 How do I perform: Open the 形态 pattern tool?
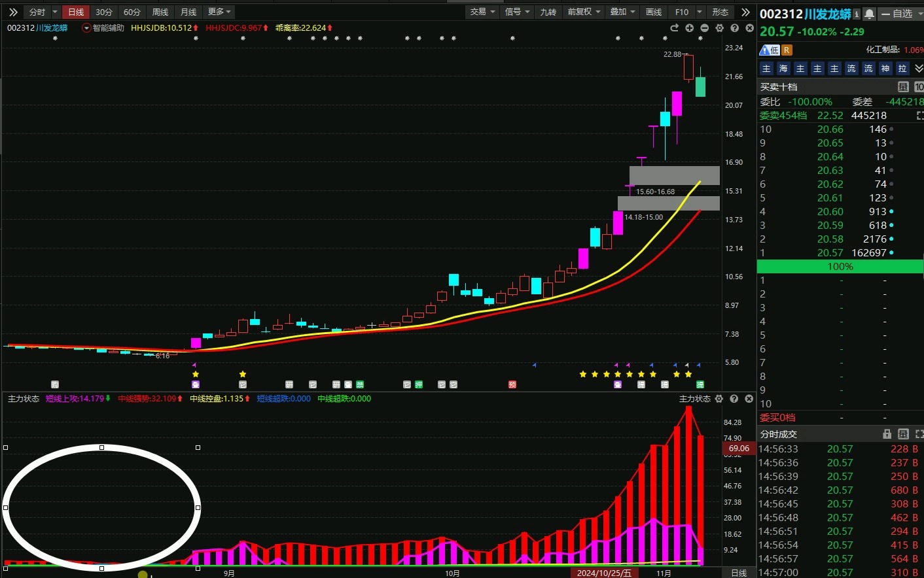coord(720,12)
